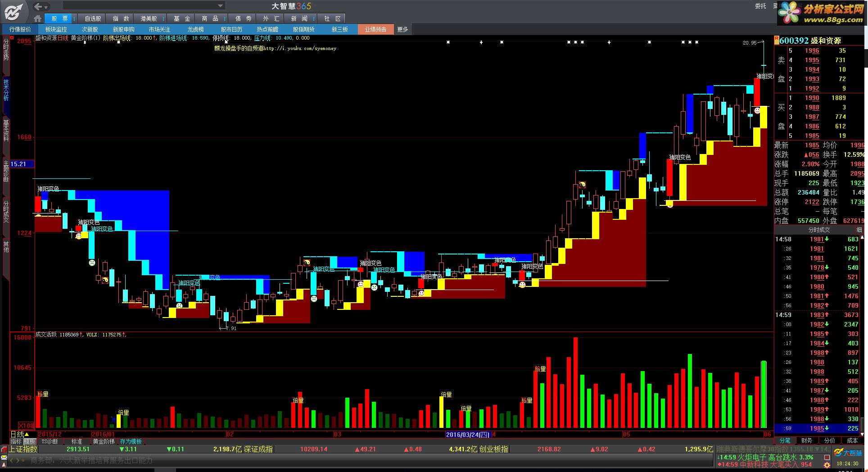Expand the 港美股 submenu dots

164,18
